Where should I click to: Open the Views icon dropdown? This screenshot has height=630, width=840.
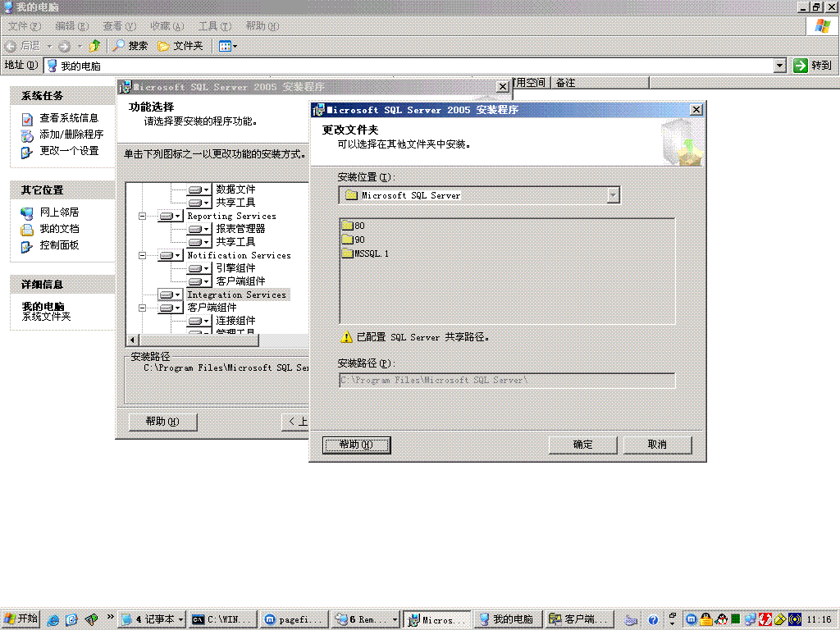[x=228, y=46]
